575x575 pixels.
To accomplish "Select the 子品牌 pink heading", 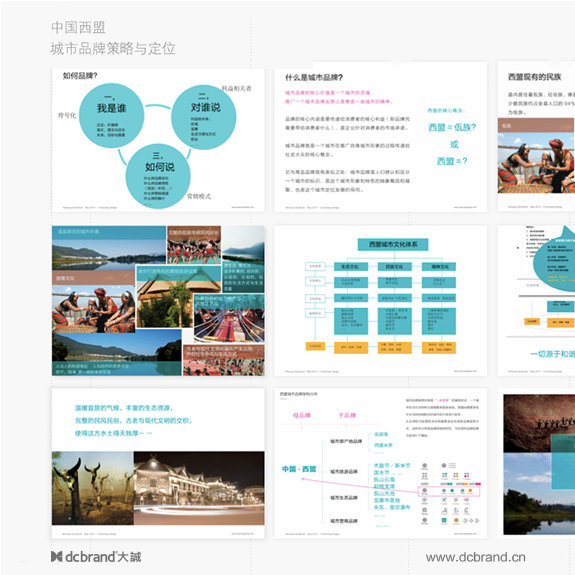I will click(347, 415).
